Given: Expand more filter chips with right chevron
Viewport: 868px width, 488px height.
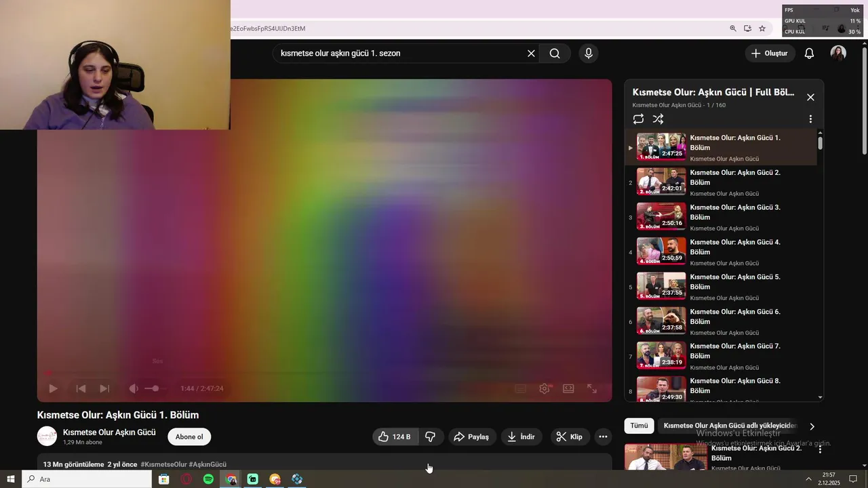Looking at the screenshot, I should click(812, 426).
